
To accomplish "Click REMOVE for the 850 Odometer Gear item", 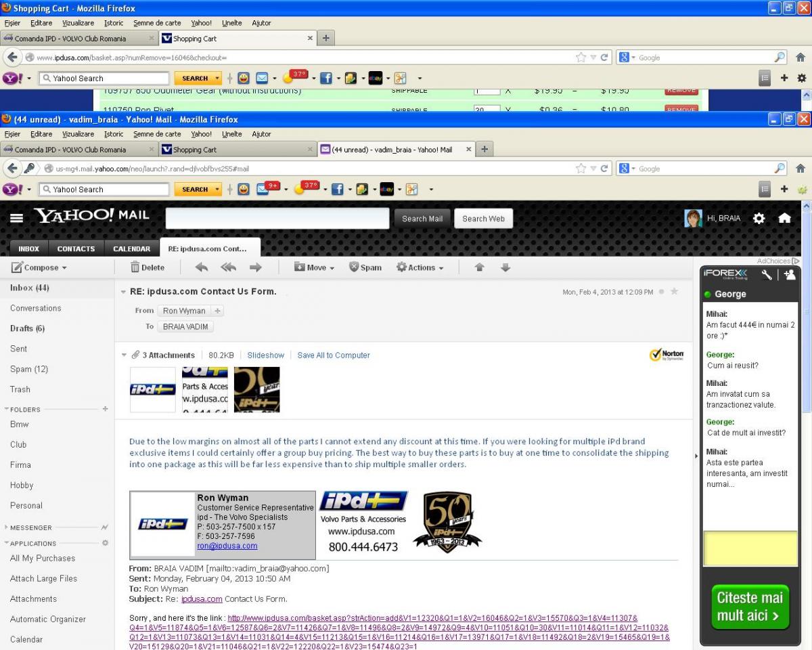I will tap(681, 91).
